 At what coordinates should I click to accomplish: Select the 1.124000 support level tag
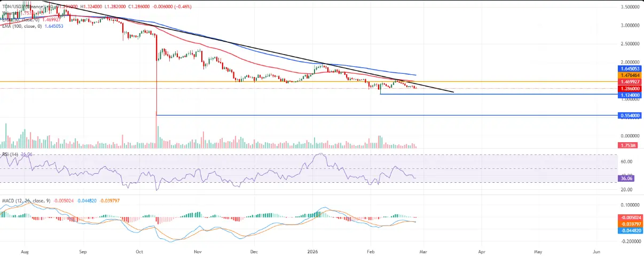630,95
